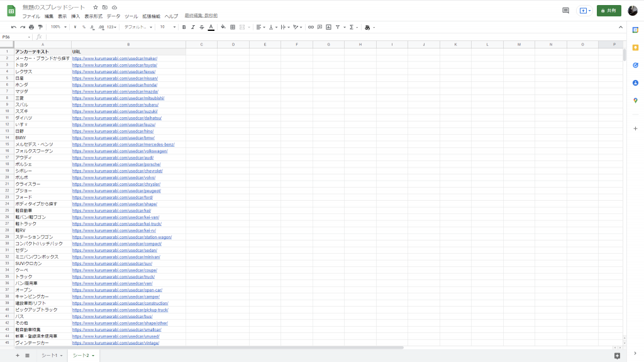Open the 編集 menu
Screen dimensions: 644x362
[x=49, y=16]
